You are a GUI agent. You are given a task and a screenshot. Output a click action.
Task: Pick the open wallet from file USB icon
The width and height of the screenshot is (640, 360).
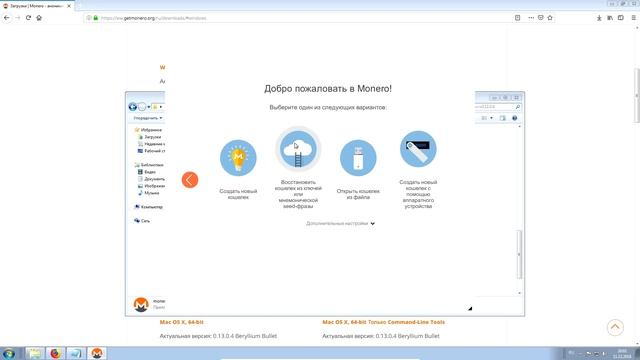358,158
